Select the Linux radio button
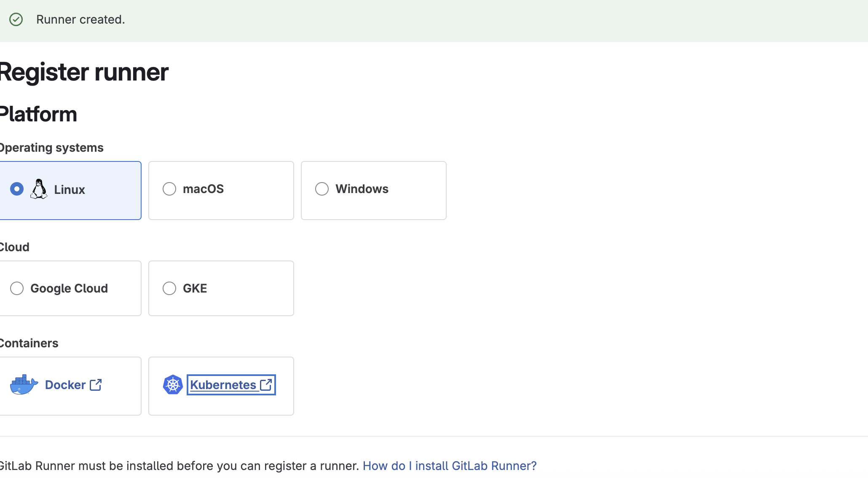Viewport: 868px width, 478px height. point(17,189)
